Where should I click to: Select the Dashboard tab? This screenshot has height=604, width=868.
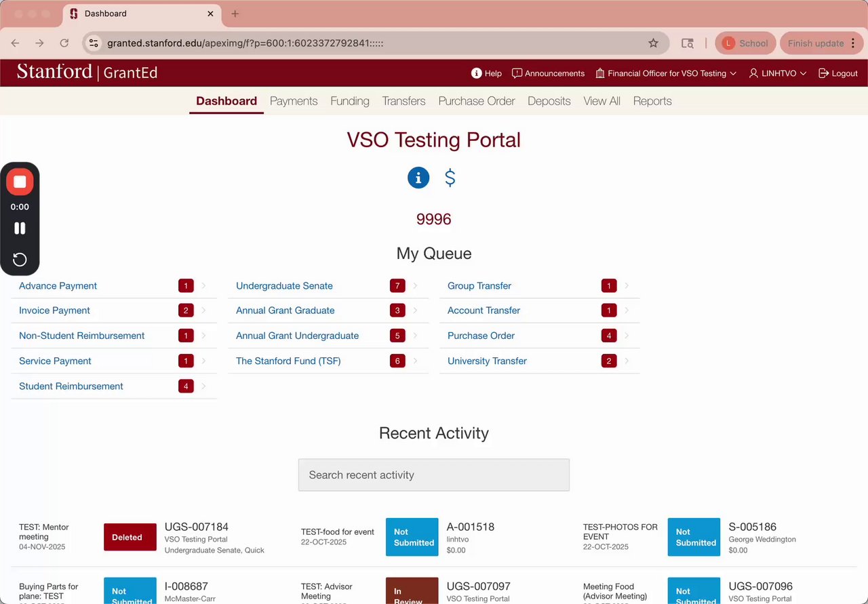[226, 101]
